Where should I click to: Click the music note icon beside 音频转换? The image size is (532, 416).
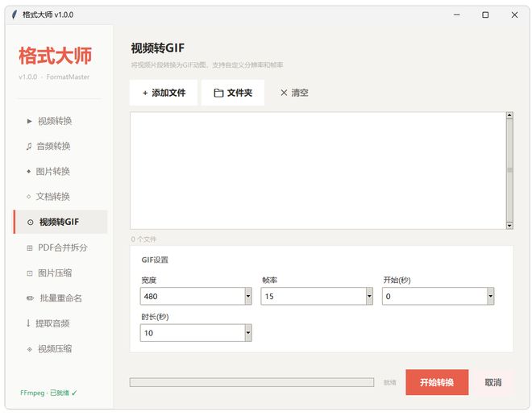tap(29, 146)
